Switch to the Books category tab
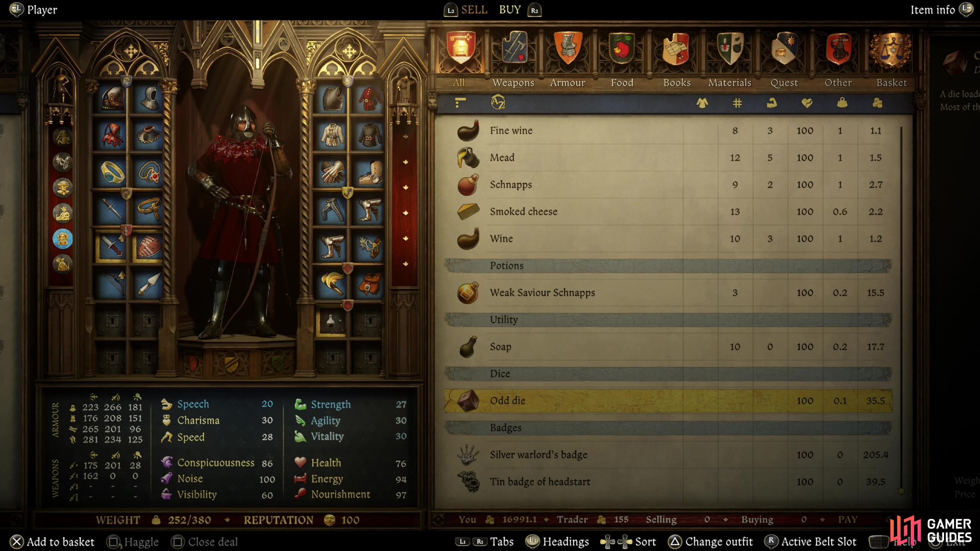Image resolution: width=980 pixels, height=551 pixels. coord(677,83)
